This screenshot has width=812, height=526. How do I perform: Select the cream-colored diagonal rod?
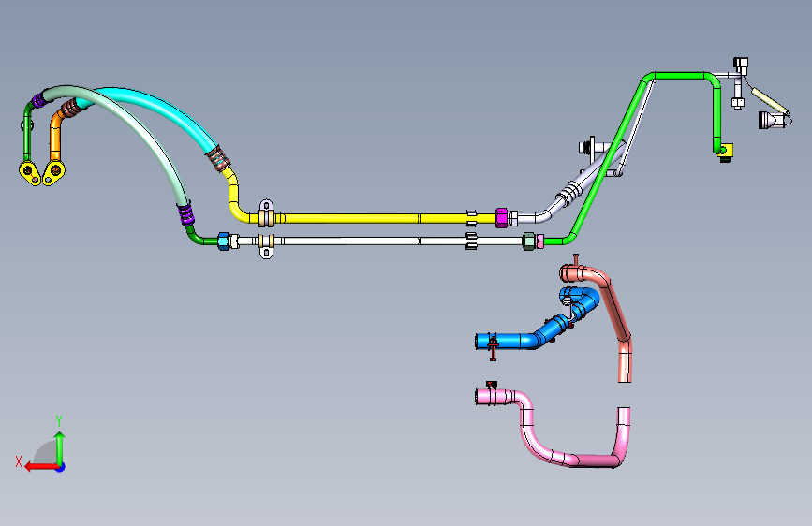[770, 101]
